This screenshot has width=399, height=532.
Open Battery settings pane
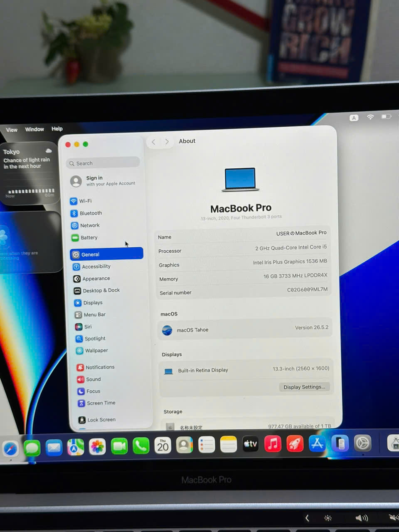85,237
